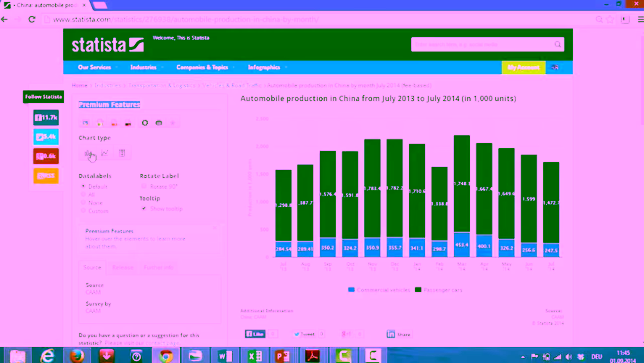
Task: Expand the Companies & Topics menu
Action: click(205, 68)
